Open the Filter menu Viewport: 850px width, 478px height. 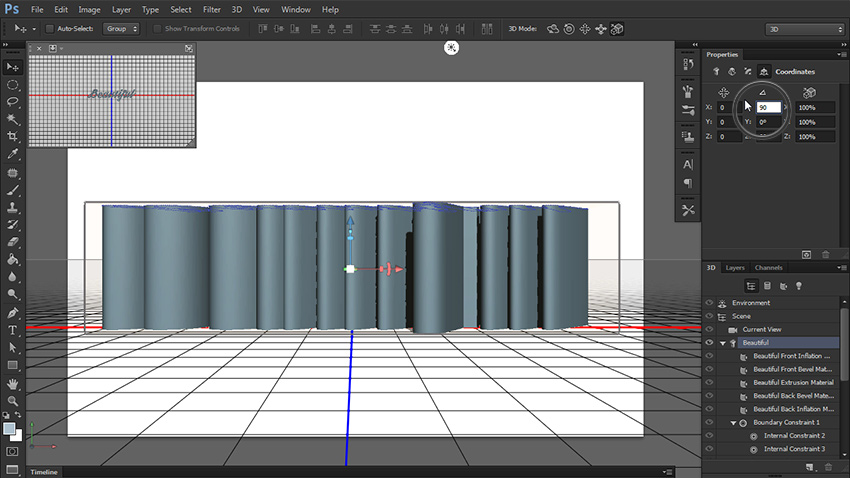pyautogui.click(x=211, y=9)
